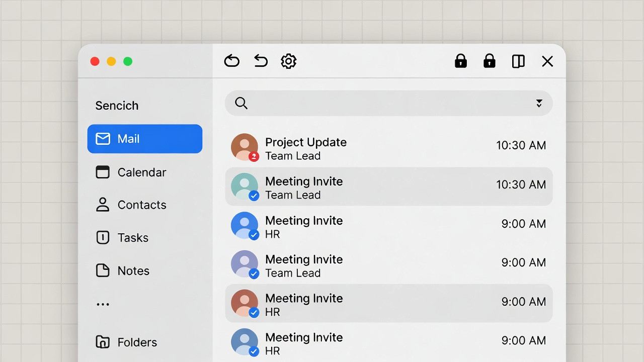Select the Mail item in sidebar

point(144,139)
